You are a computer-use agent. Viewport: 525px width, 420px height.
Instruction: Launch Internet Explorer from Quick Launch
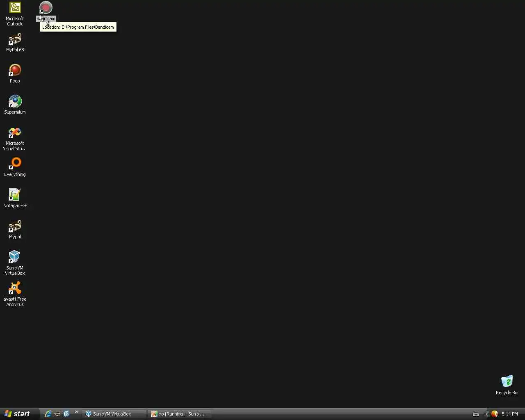(x=48, y=414)
